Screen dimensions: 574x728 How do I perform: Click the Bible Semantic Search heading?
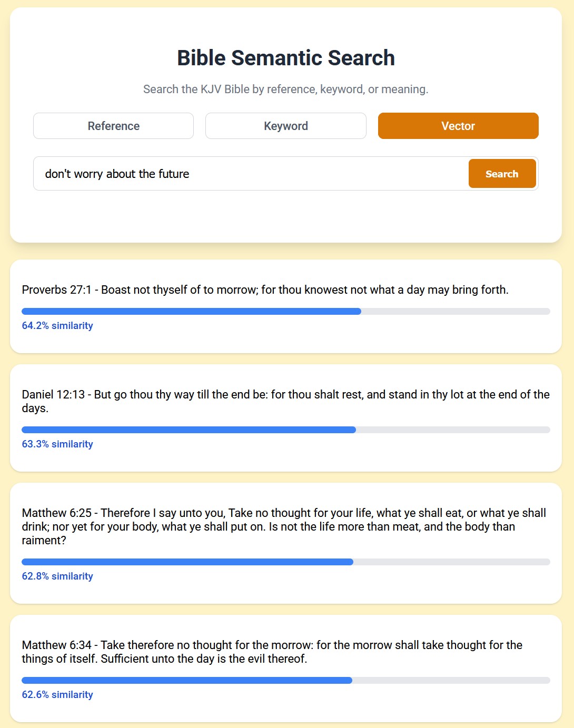click(285, 58)
